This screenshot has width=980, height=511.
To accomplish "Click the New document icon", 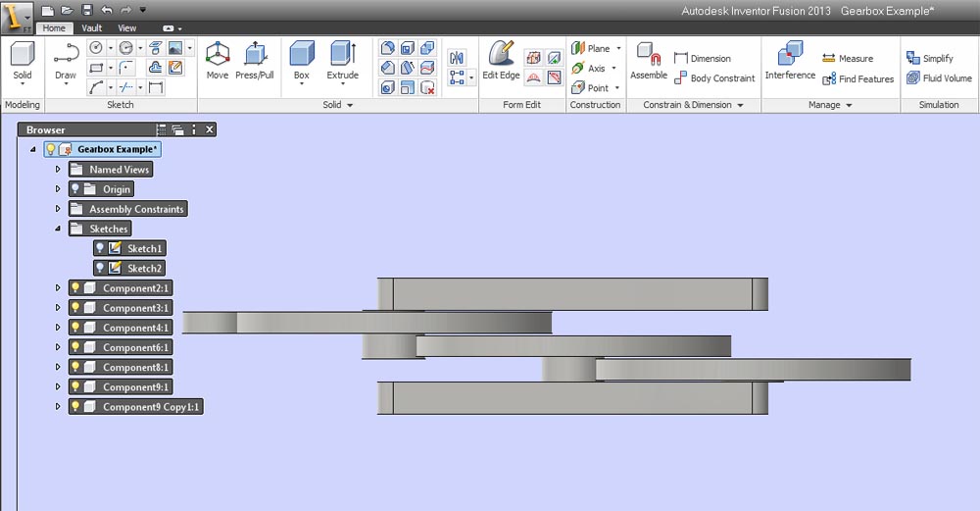I will pos(47,10).
